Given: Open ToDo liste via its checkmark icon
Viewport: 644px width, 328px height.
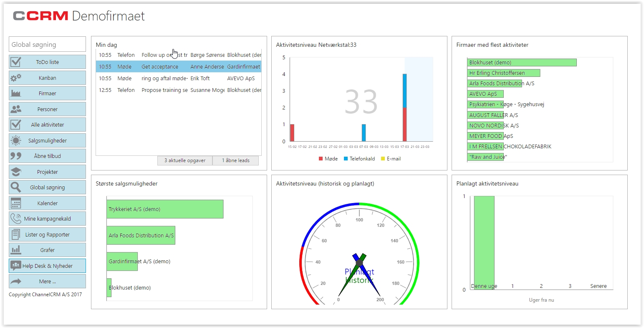Looking at the screenshot, I should (16, 62).
